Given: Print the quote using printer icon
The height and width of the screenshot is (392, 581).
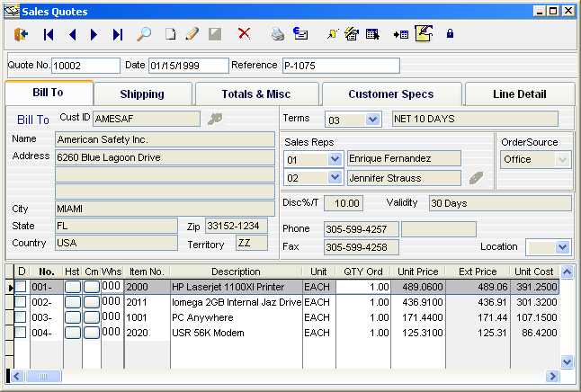Looking at the screenshot, I should pyautogui.click(x=278, y=34).
